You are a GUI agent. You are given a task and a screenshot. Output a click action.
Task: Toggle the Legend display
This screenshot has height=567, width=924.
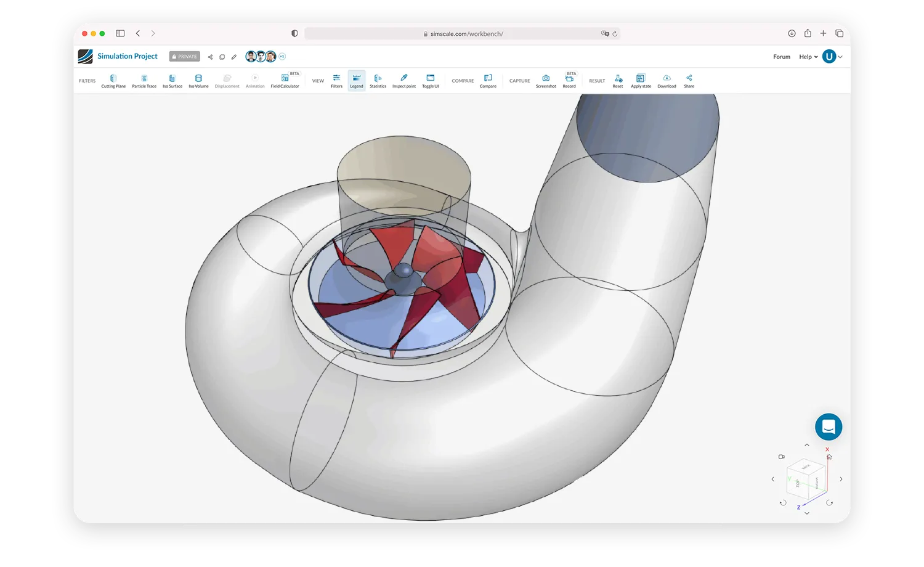[x=357, y=81]
